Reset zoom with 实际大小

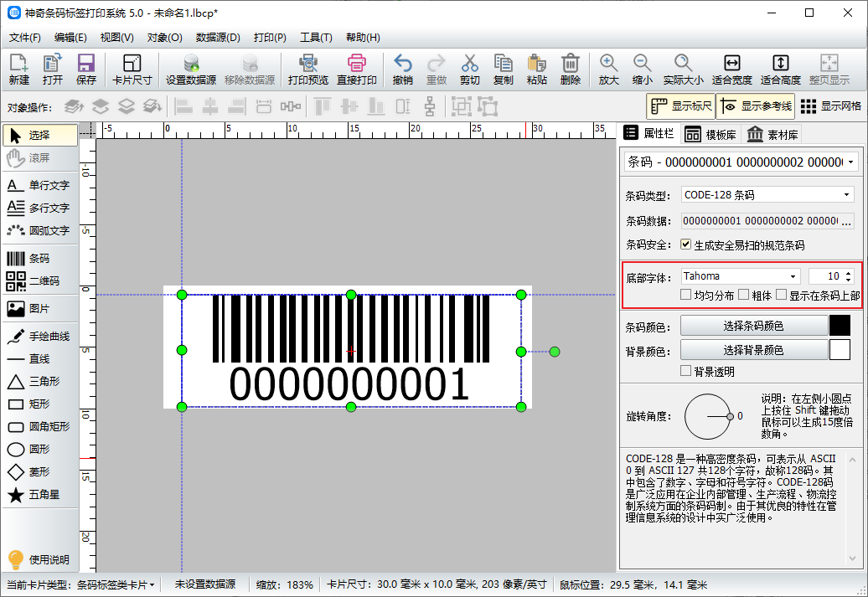[683, 69]
